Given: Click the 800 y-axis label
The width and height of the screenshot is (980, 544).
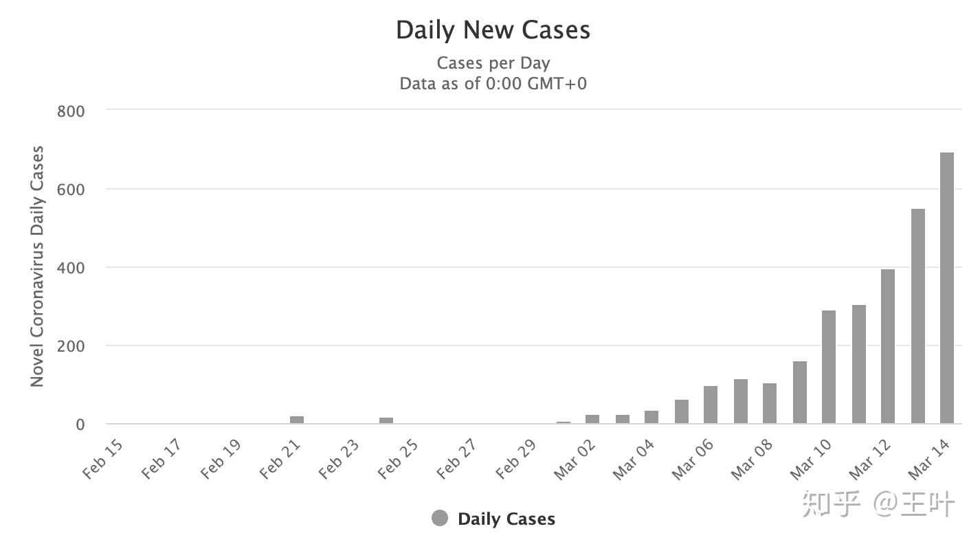Looking at the screenshot, I should [x=70, y=111].
